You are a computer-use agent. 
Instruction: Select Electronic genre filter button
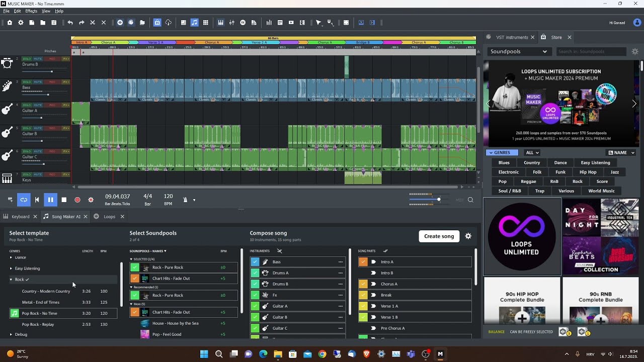[509, 172]
